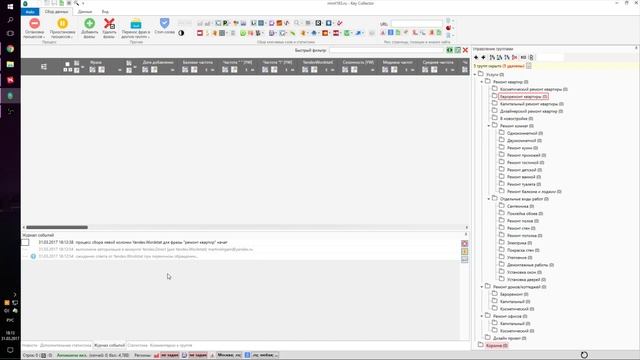Click the tree-view icon in the table header corner
640x360 pixels.
click(44, 67)
